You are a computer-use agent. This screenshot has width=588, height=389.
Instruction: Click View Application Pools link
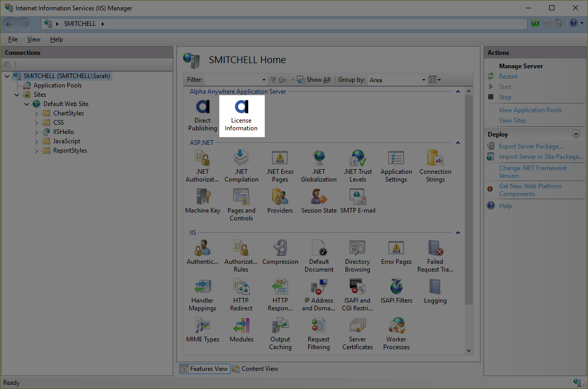[x=530, y=110]
